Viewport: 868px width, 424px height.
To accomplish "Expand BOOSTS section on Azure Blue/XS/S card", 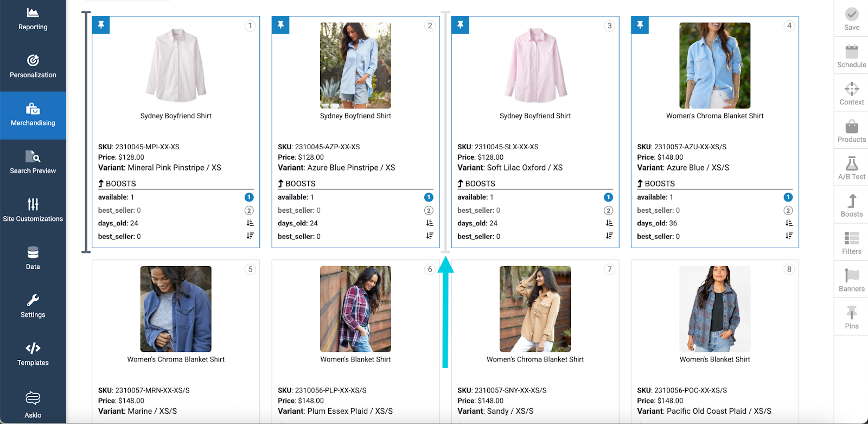I will pyautogui.click(x=656, y=183).
